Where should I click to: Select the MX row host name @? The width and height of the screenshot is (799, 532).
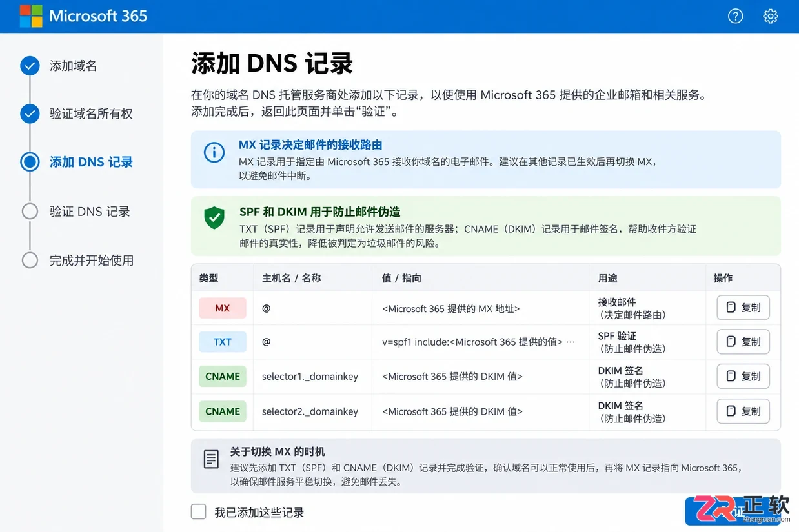point(266,308)
